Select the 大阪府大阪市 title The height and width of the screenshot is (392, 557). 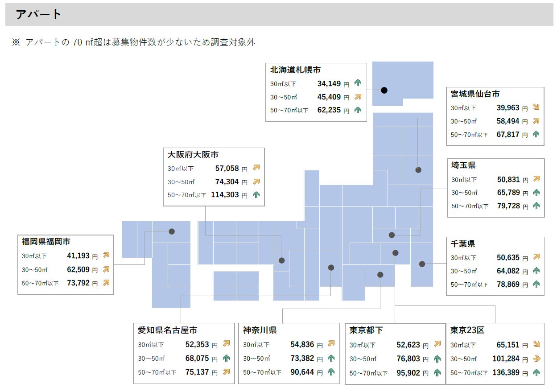coord(193,155)
